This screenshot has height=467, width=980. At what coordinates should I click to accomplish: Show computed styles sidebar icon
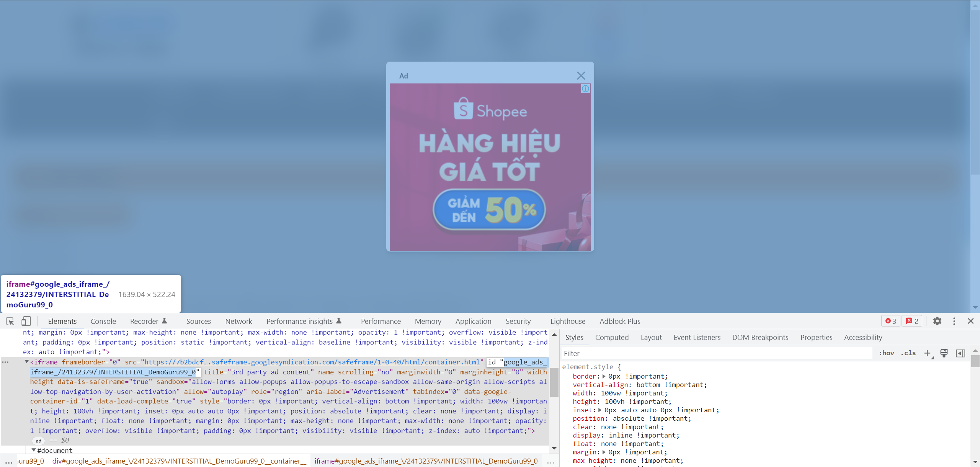click(960, 353)
